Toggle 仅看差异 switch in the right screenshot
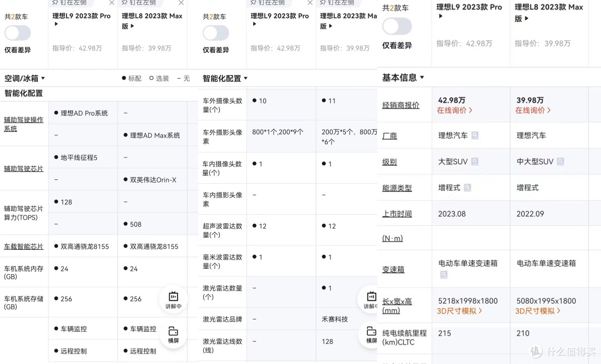 click(x=397, y=27)
